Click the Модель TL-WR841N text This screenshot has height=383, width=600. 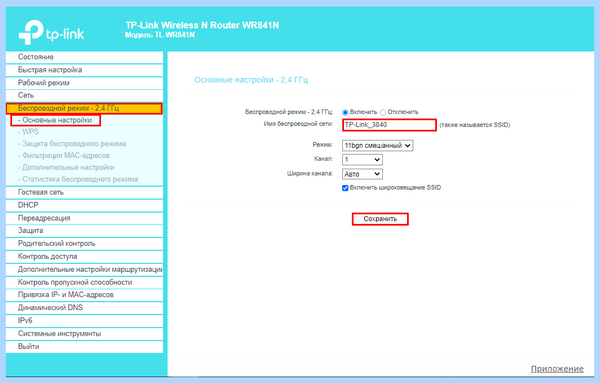coord(160,35)
